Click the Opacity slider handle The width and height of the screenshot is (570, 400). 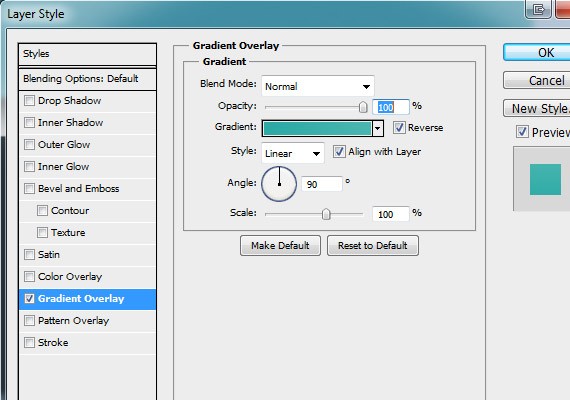pyautogui.click(x=363, y=107)
